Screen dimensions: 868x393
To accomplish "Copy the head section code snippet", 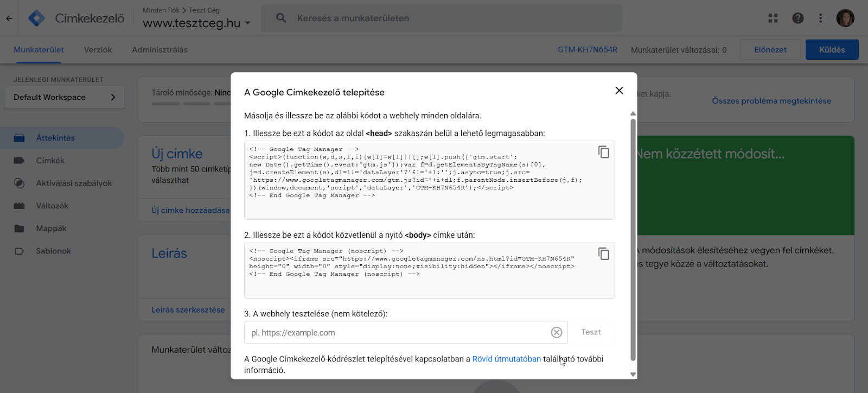I will 603,152.
